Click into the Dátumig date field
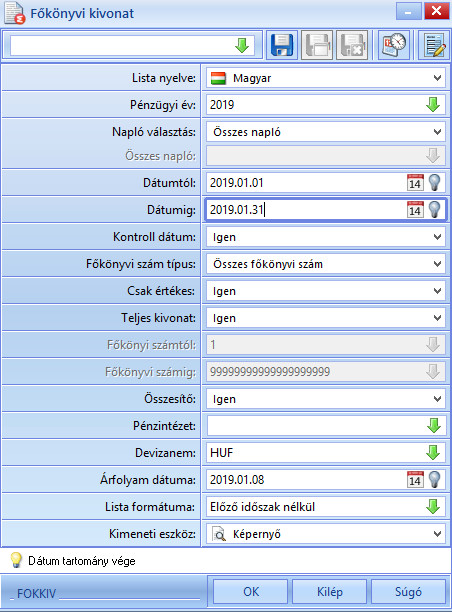The width and height of the screenshot is (452, 612). (306, 210)
